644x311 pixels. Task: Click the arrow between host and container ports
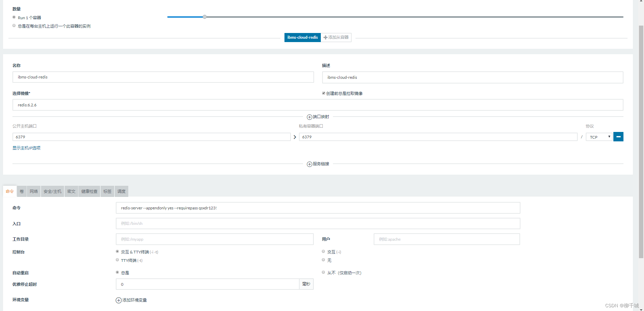pyautogui.click(x=295, y=137)
